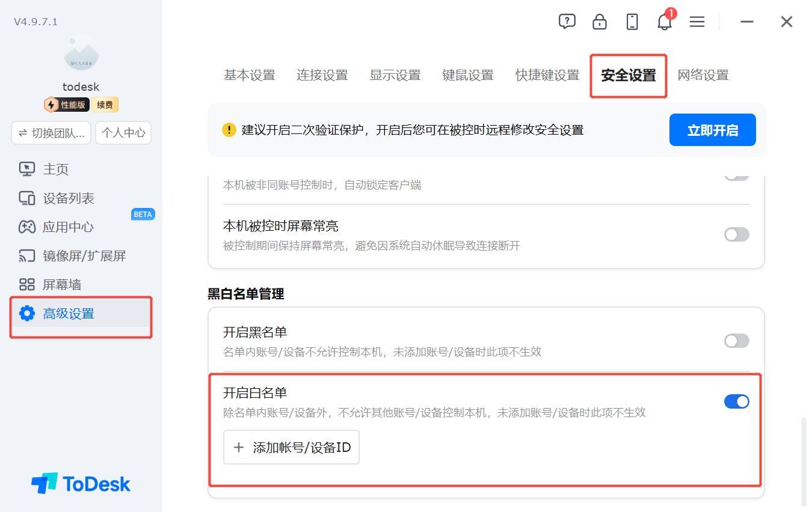This screenshot has height=512, width=812.
Task: Open the help question mark icon
Action: [567, 22]
